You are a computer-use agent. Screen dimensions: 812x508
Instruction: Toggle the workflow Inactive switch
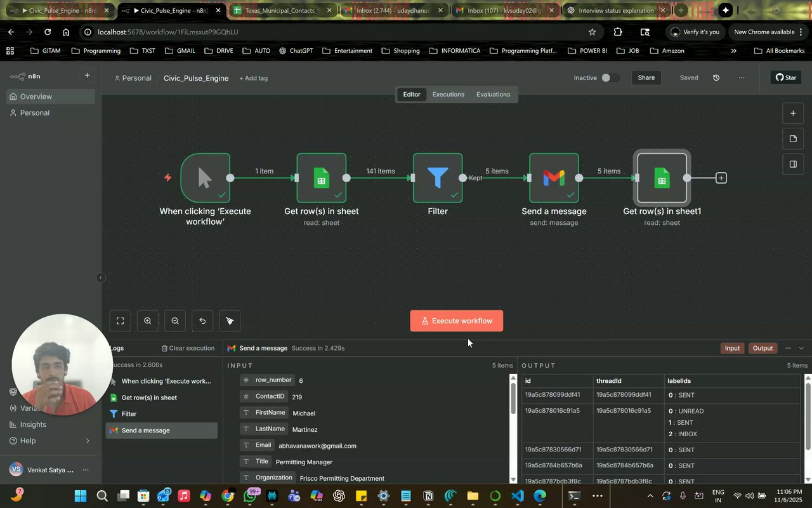610,77
